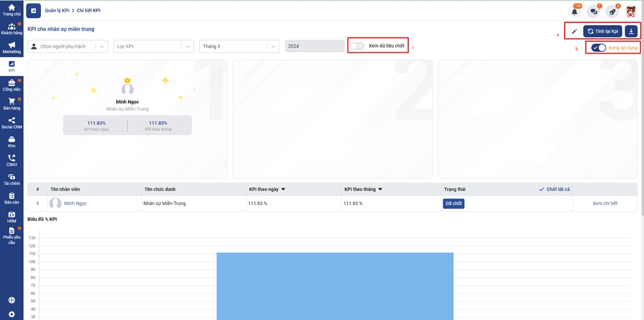644x320 pixels.
Task: Toggle the Đang áp dụng switch
Action: 599,48
